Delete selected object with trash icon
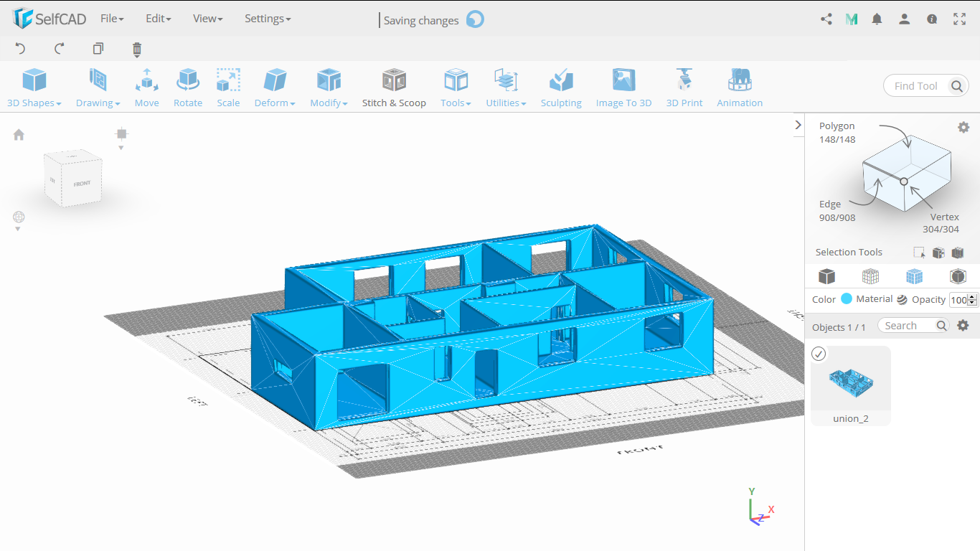The width and height of the screenshot is (980, 551). 137,49
